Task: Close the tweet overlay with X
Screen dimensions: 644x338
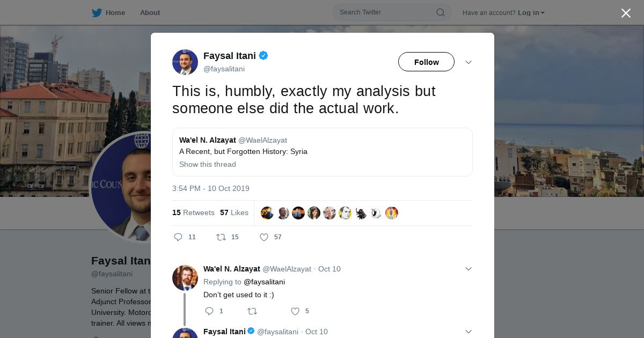Action: pyautogui.click(x=626, y=13)
